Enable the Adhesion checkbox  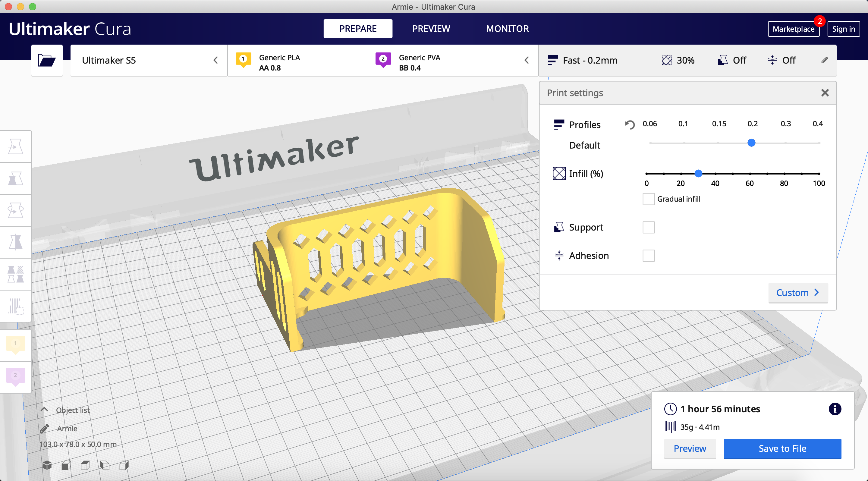coord(648,256)
